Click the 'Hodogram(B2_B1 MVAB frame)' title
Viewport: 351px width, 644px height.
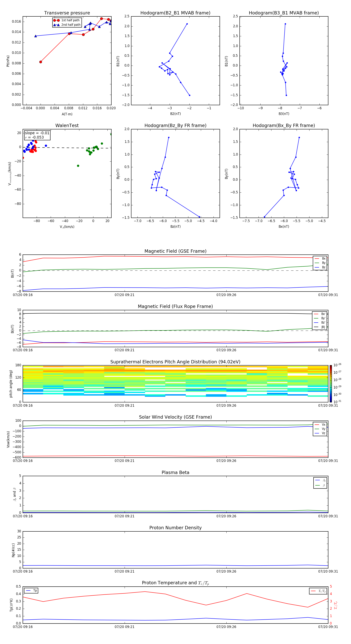click(175, 13)
